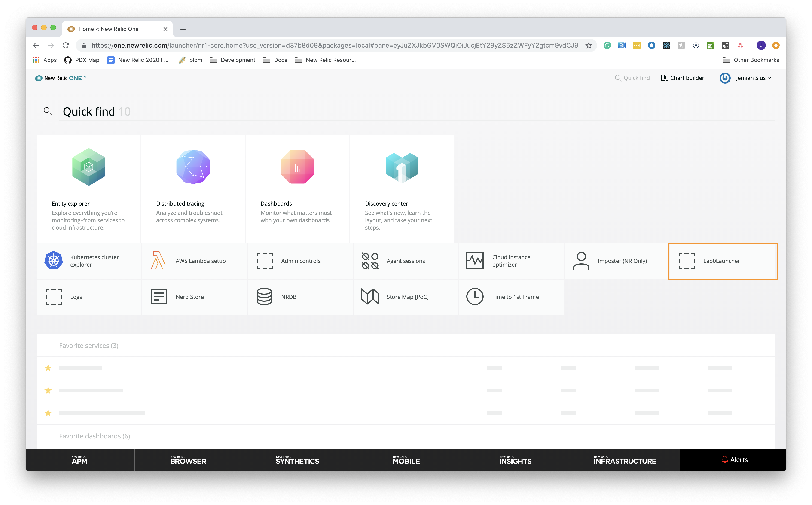The width and height of the screenshot is (812, 505).
Task: Toggle the star on the third favorite service
Action: tap(48, 413)
